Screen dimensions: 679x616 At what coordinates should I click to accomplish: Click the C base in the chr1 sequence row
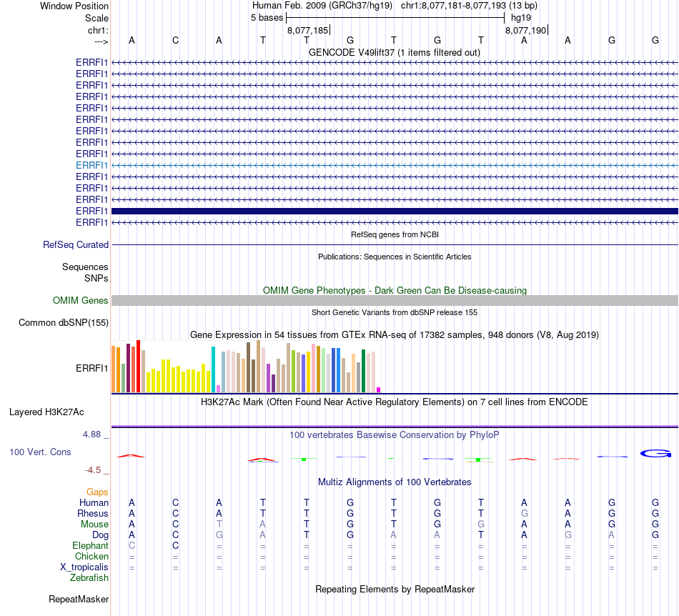(x=175, y=40)
